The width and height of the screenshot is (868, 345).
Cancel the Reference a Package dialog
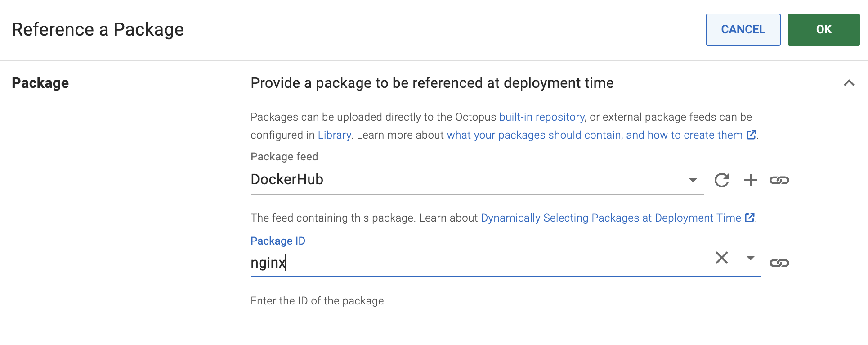click(743, 29)
